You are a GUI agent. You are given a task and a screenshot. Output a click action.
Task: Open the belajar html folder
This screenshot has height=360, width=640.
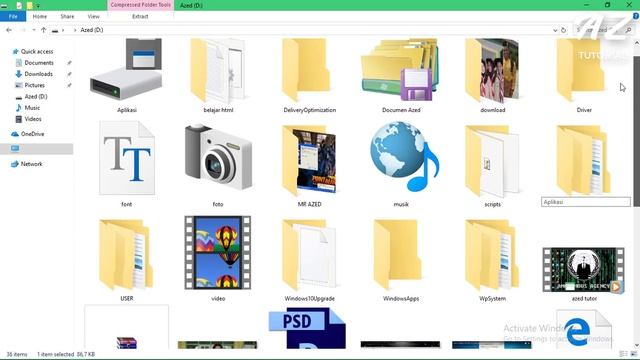[218, 70]
